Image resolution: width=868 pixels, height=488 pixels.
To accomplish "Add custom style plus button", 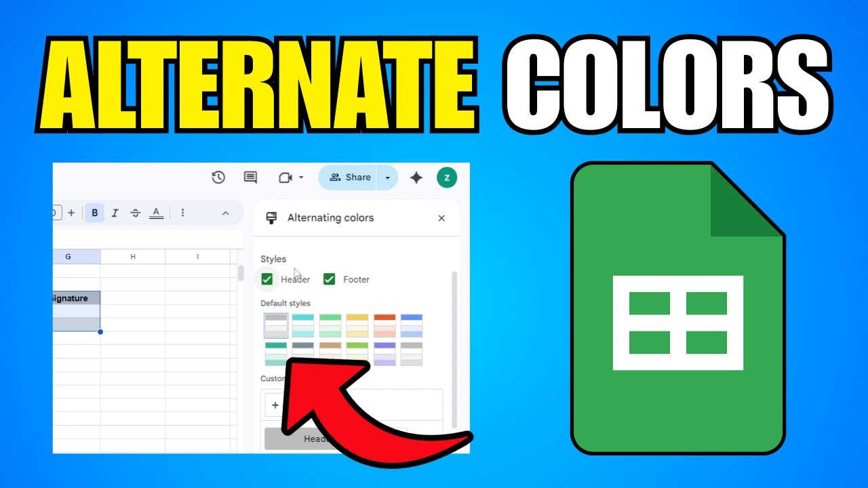I will [275, 405].
